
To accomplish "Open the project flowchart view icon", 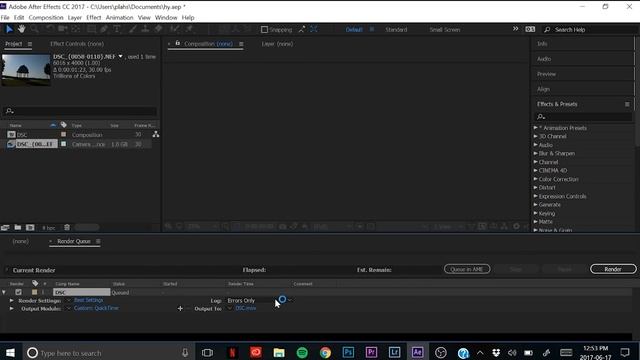I will coord(156,134).
